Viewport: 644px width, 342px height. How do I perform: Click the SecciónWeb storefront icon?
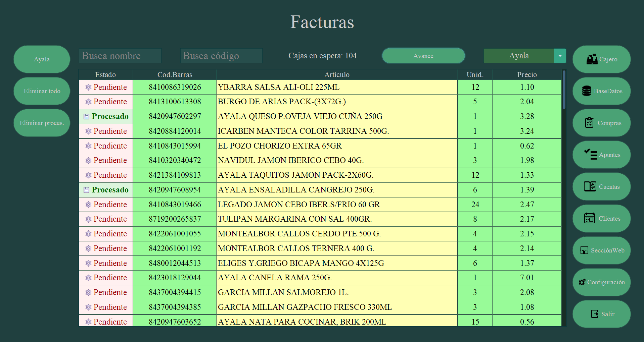coord(584,250)
